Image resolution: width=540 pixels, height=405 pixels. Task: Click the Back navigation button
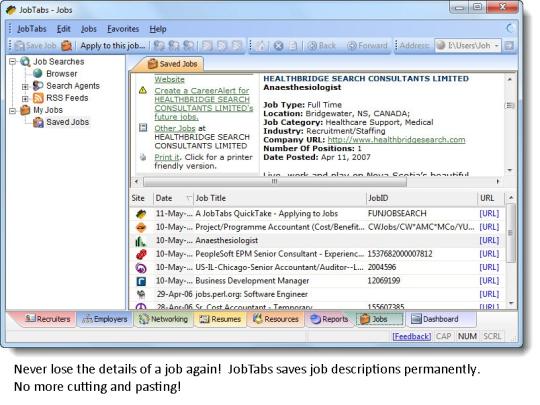click(x=322, y=46)
